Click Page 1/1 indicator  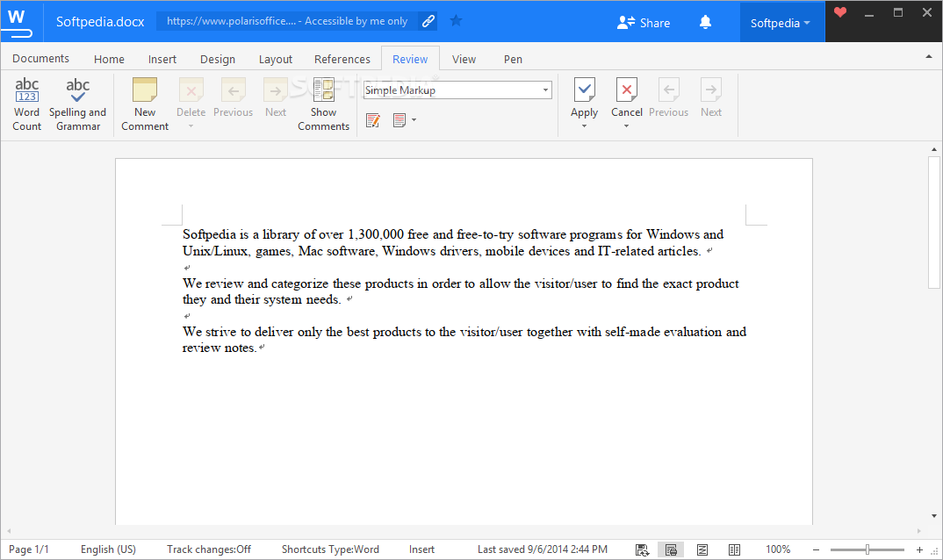coord(28,549)
